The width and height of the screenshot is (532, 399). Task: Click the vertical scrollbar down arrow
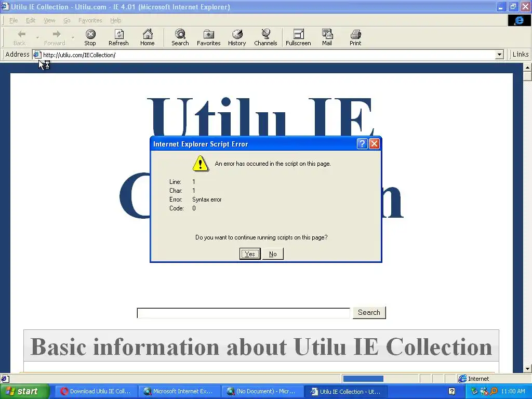[x=527, y=368]
